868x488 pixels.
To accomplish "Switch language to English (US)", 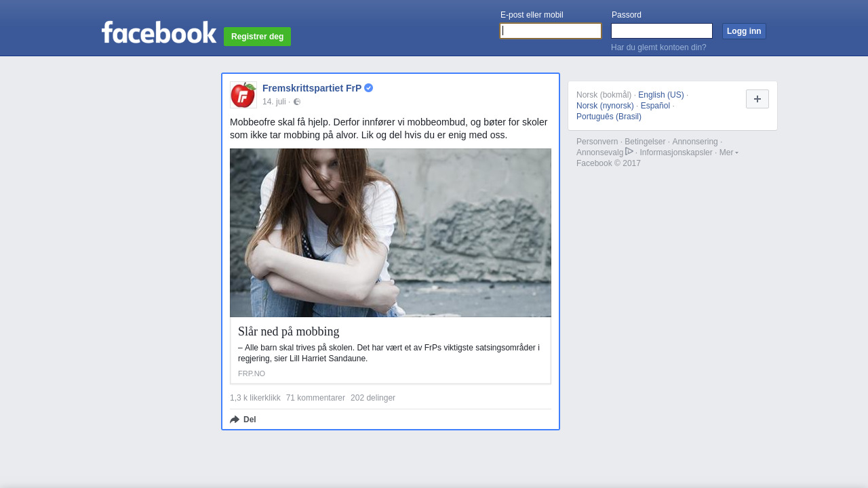I will coord(660,95).
